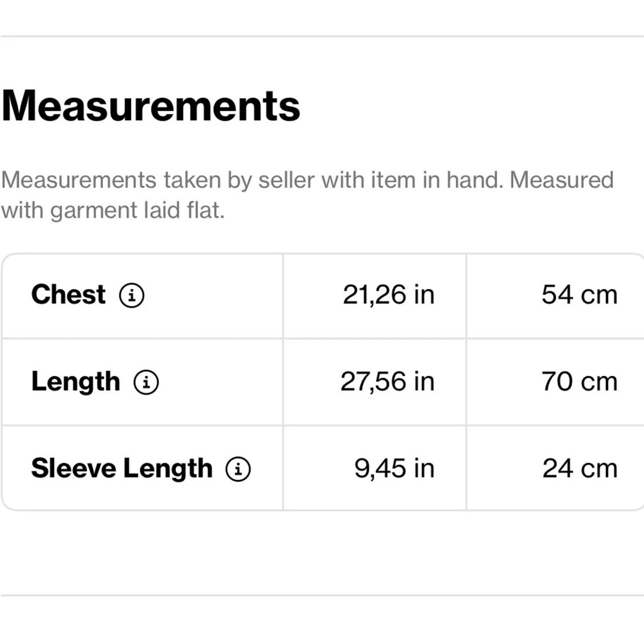Click "Measured" ending the first description line
644x644 pixels.
[x=561, y=180]
